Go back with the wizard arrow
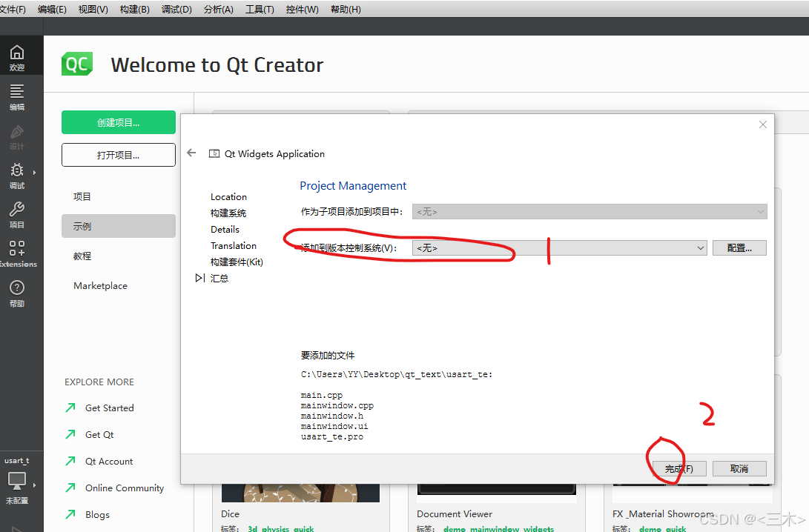The image size is (809, 532). pos(191,153)
